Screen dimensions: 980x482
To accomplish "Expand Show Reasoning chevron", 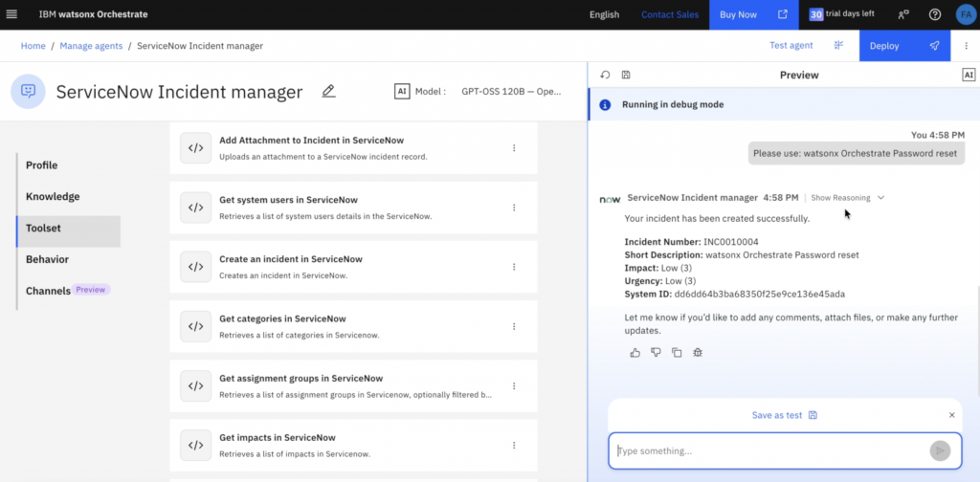I will coord(880,198).
